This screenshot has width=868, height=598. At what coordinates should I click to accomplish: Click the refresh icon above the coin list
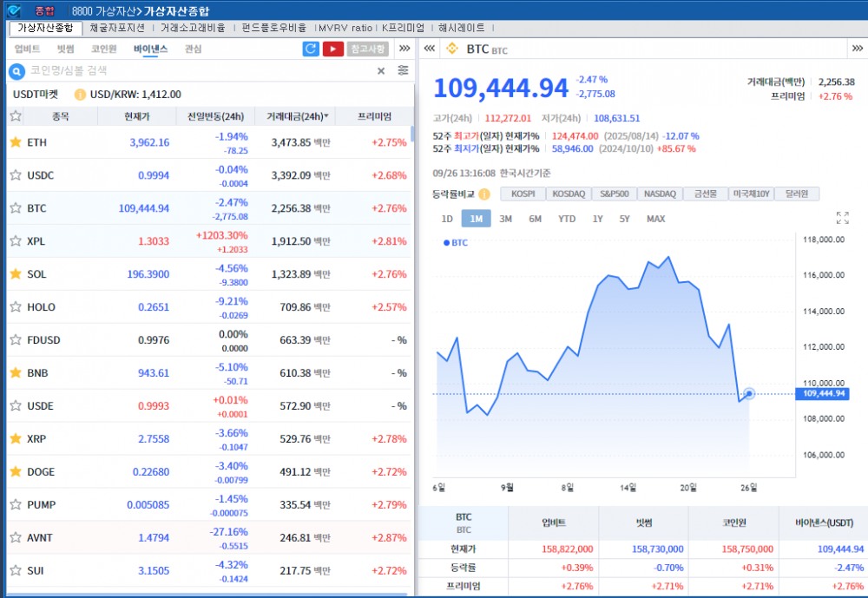point(311,49)
